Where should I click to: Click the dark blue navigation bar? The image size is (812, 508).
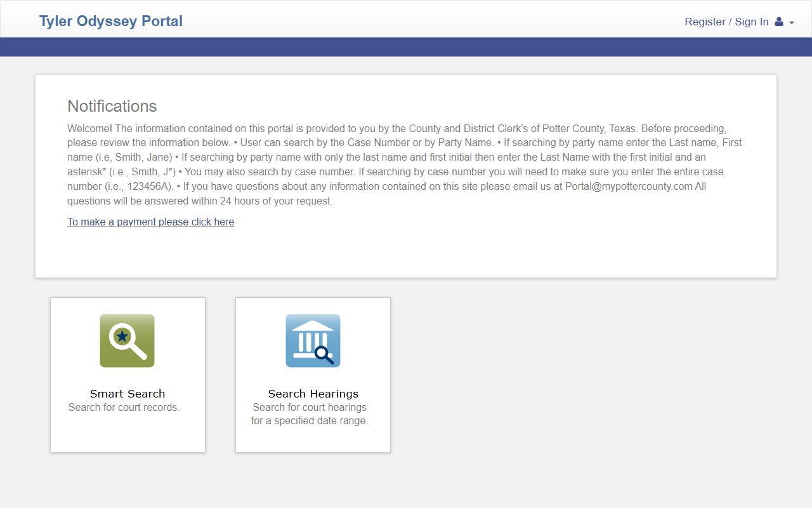[406, 47]
